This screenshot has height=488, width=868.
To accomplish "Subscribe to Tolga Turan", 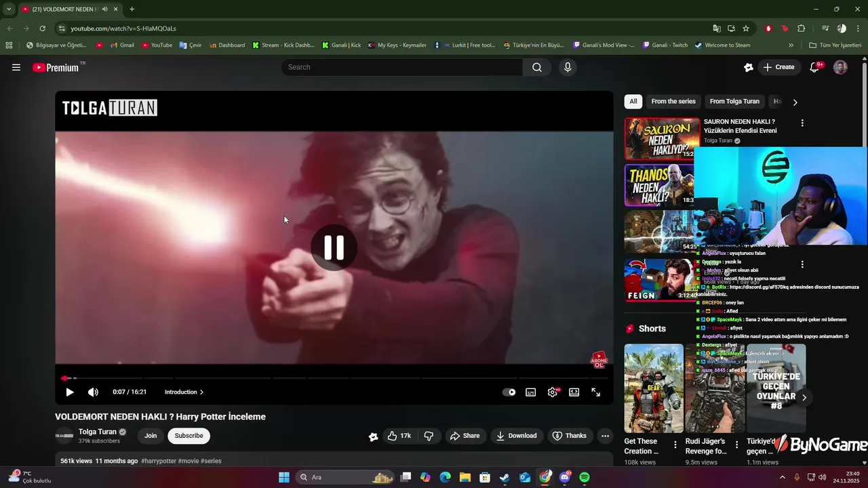I will 189,436.
